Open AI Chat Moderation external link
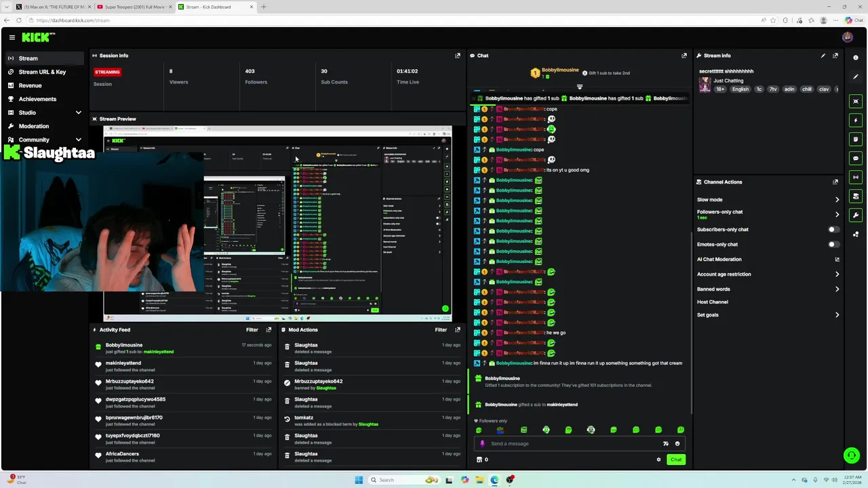 coord(837,259)
